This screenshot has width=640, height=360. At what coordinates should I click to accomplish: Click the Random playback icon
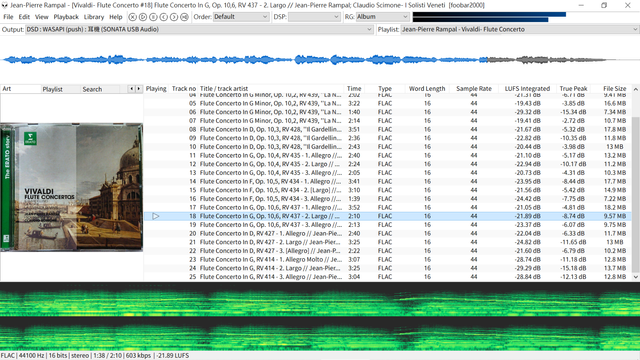(x=184, y=17)
